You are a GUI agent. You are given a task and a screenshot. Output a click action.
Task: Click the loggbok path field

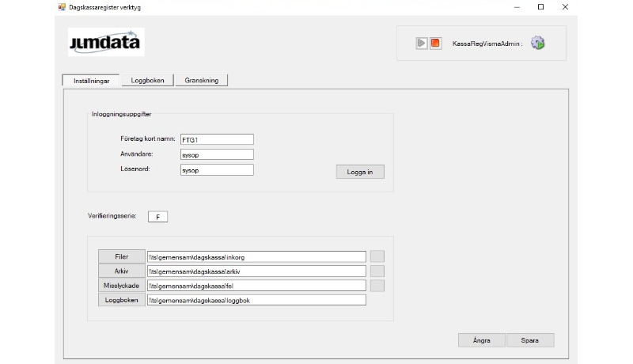coord(256,300)
